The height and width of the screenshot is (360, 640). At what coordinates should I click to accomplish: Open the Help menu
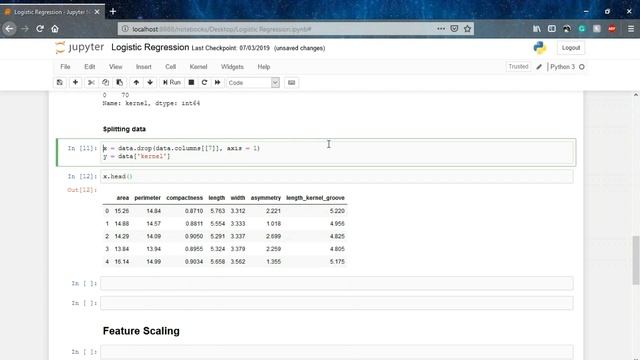pyautogui.click(x=264, y=67)
